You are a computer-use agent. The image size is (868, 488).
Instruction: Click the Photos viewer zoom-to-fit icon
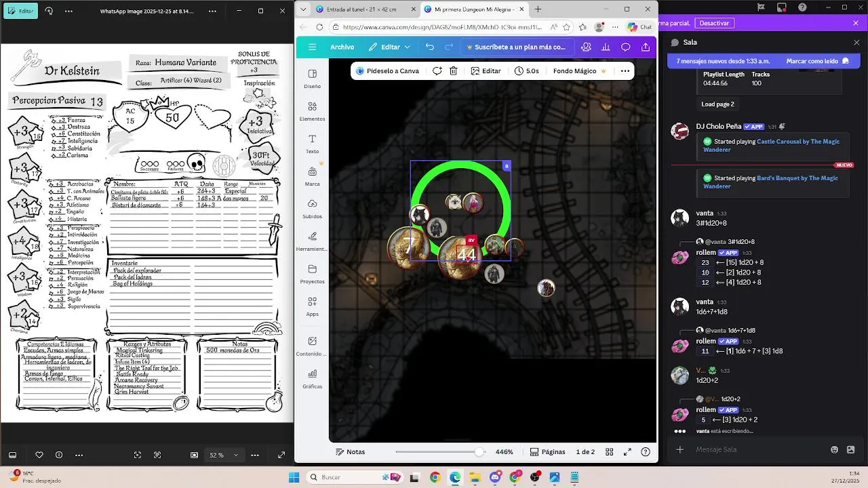(195, 455)
